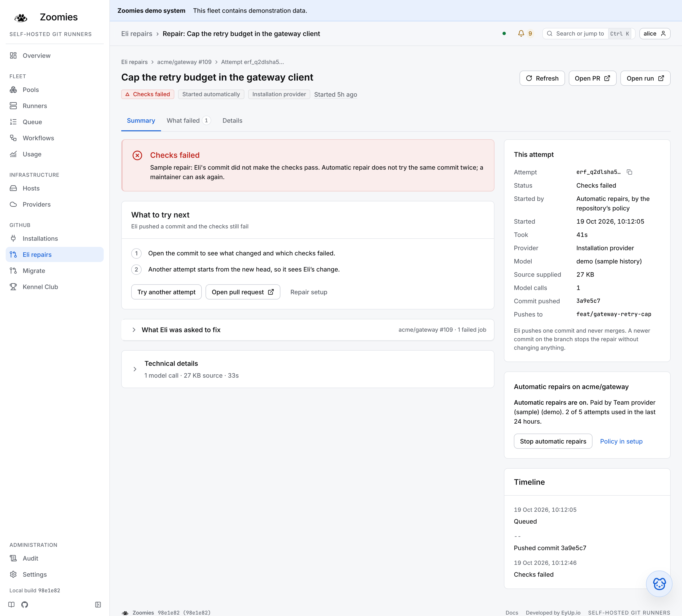Click commit hash 3a9e5c7 in This attempt
682x616 pixels.
tap(588, 301)
